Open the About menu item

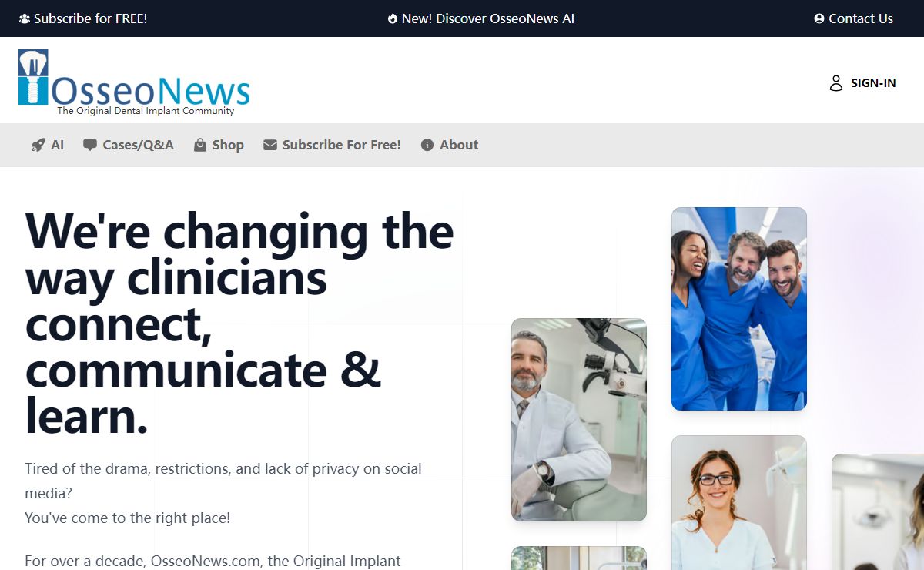[459, 145]
